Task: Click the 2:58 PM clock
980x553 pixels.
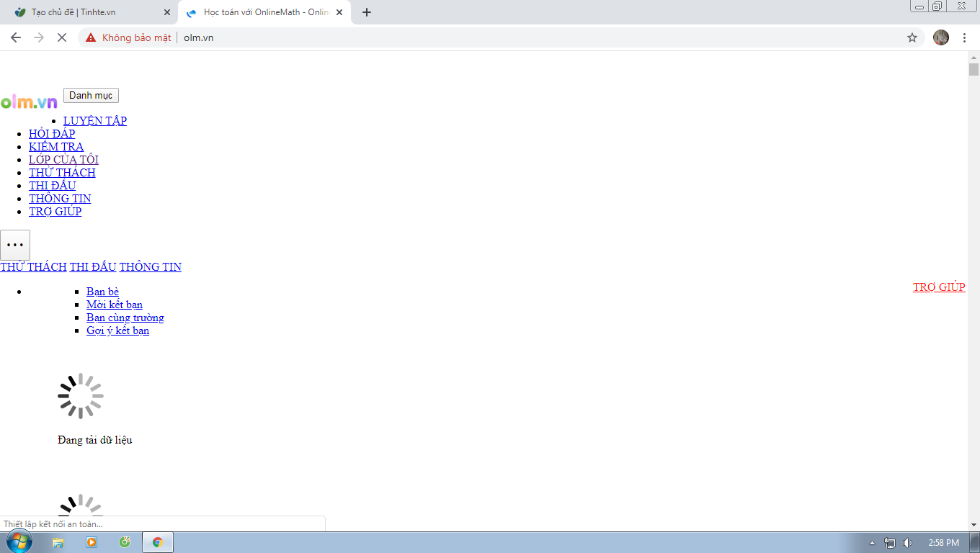Action: coord(943,543)
